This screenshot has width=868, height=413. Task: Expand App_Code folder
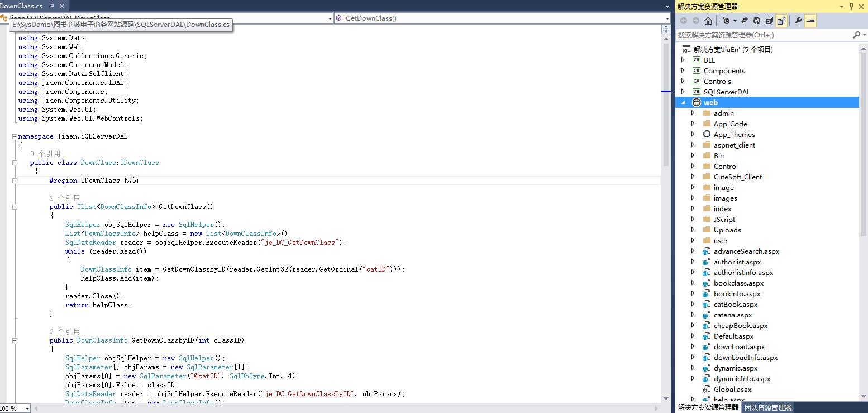click(x=693, y=124)
